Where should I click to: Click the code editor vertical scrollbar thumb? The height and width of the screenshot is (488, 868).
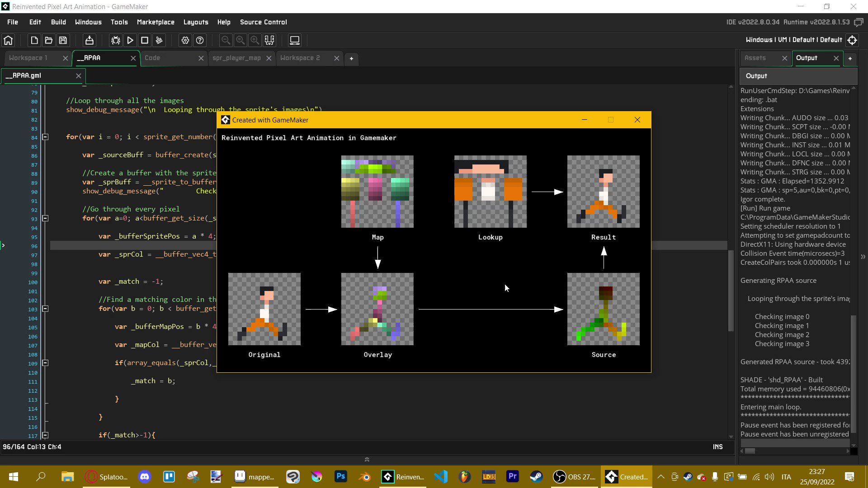pyautogui.click(x=731, y=291)
